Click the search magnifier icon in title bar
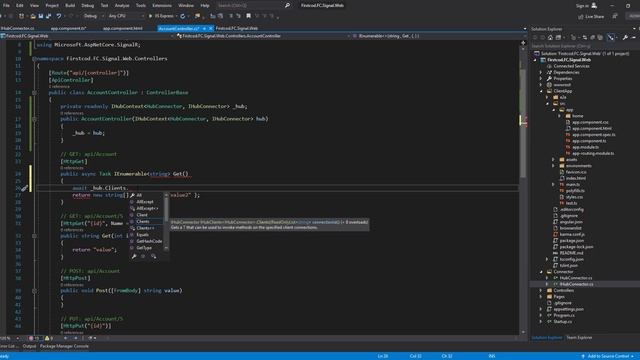 [287, 5]
